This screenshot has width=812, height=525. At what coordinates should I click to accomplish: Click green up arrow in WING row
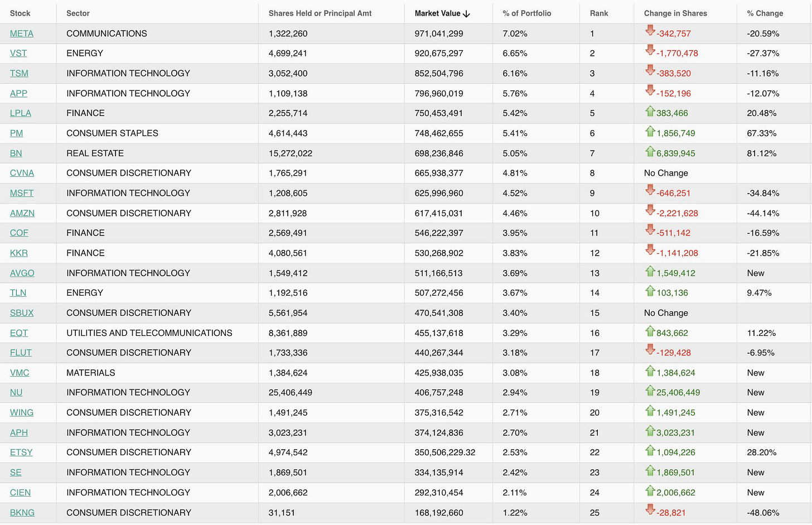650,411
